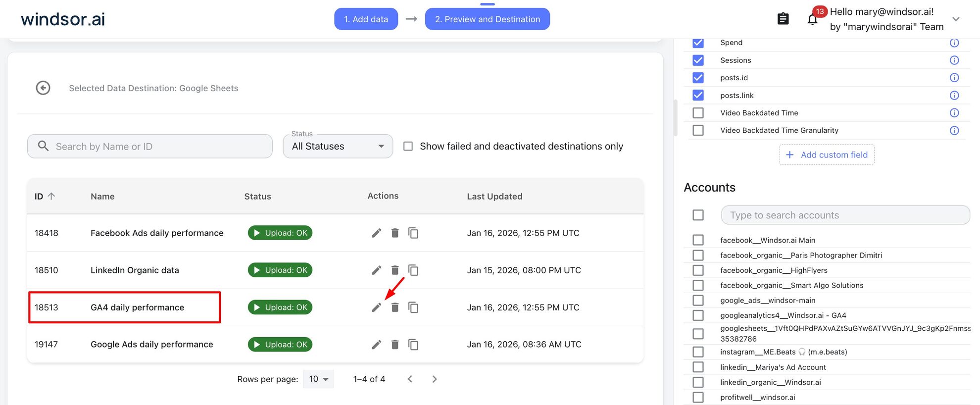Viewport: 980px width, 405px height.
Task: Edit the Facebook Ads daily performance destination
Action: (x=377, y=233)
